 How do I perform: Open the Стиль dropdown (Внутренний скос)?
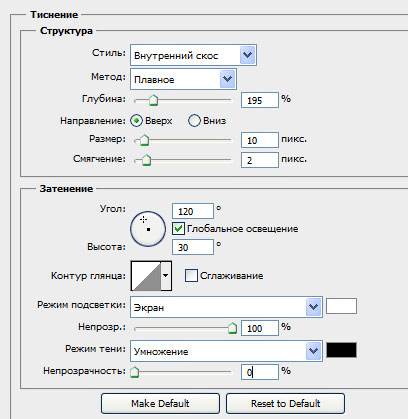[x=193, y=55]
